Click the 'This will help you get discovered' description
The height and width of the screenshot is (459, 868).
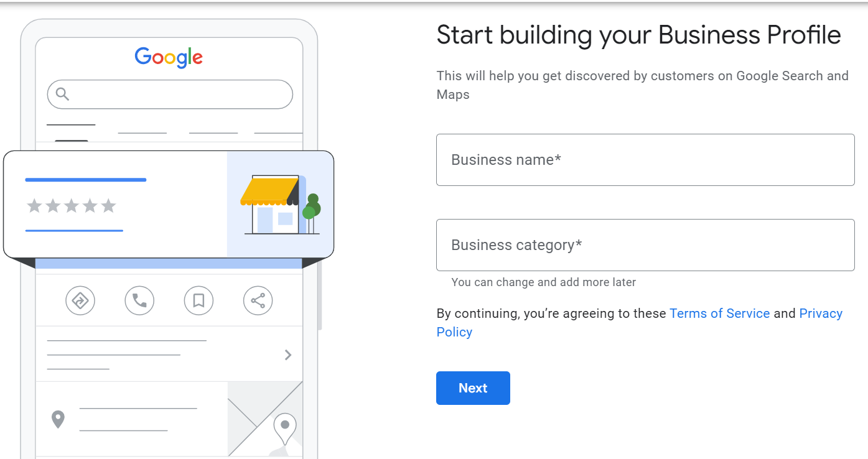(x=643, y=85)
